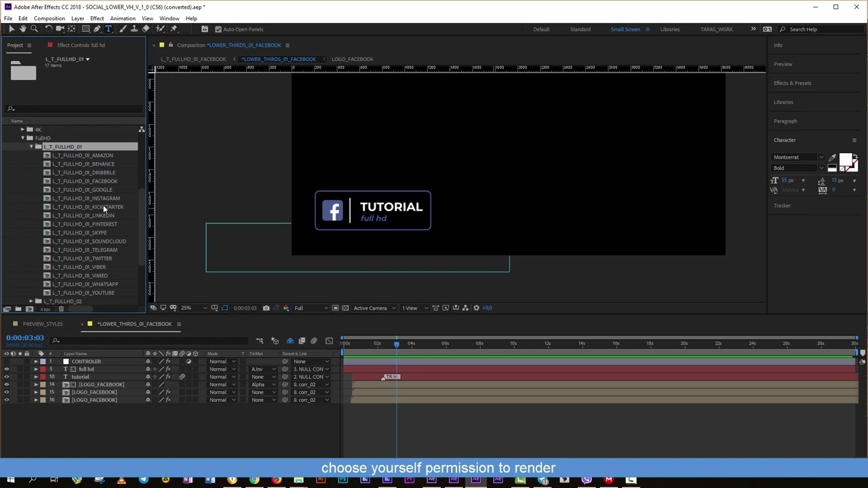Open the viewer magnification 25% dropdown
The height and width of the screenshot is (488, 868).
point(194,308)
